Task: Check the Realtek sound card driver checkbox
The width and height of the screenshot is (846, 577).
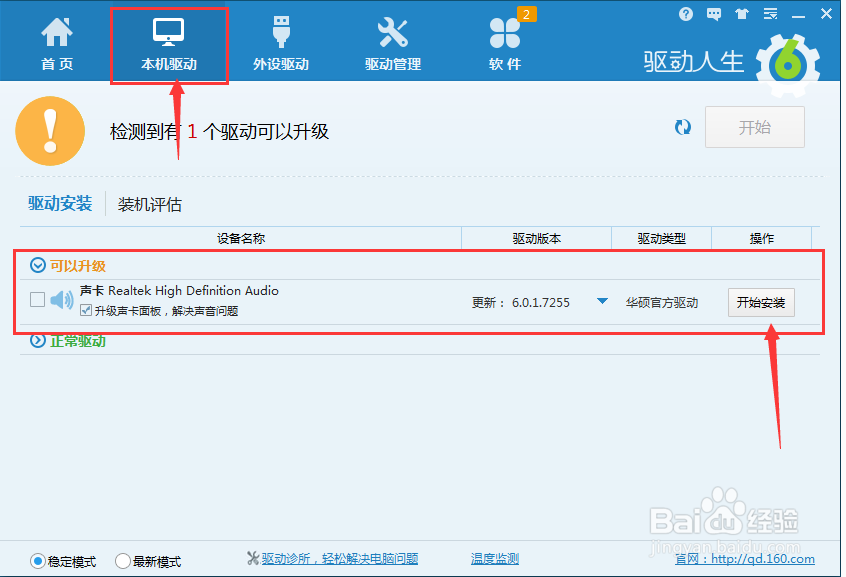Action: (x=36, y=297)
